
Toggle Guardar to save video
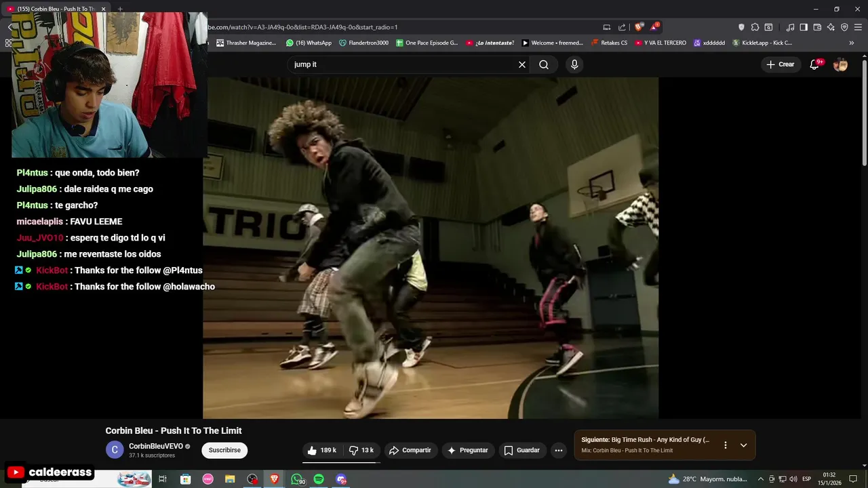(521, 450)
